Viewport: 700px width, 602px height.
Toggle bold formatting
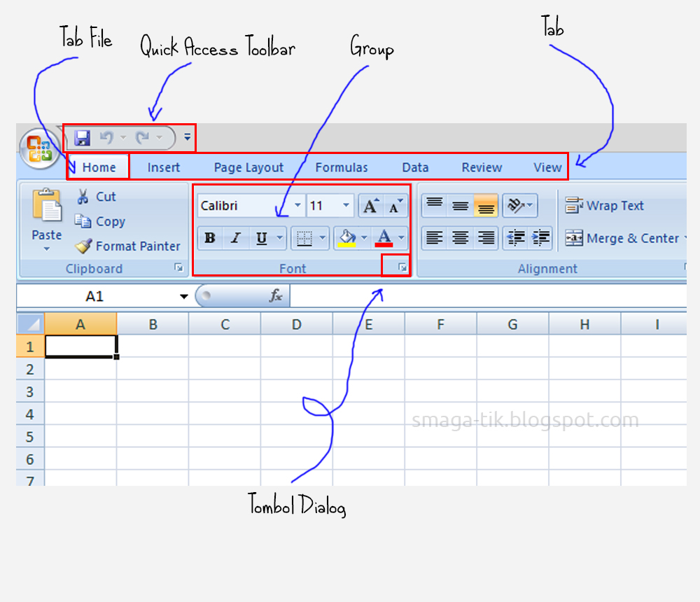[209, 238]
